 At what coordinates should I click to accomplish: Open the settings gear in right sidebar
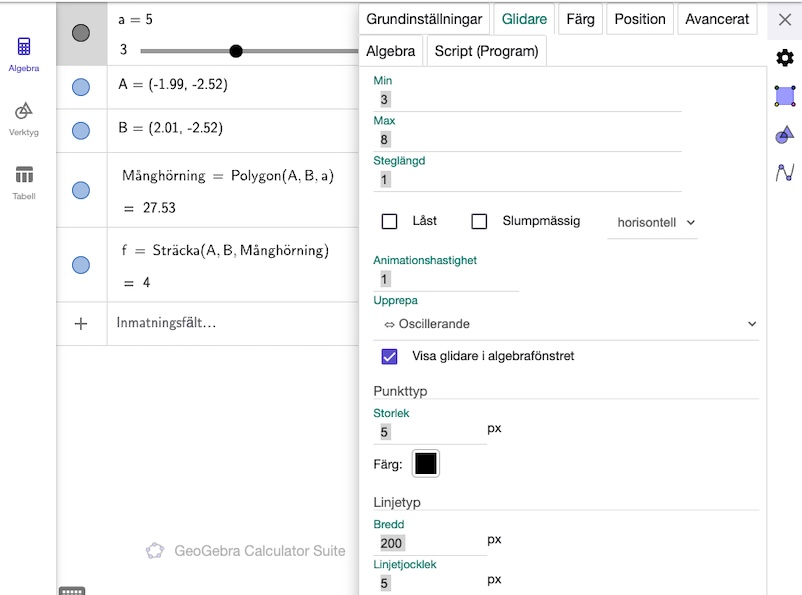pos(785,58)
